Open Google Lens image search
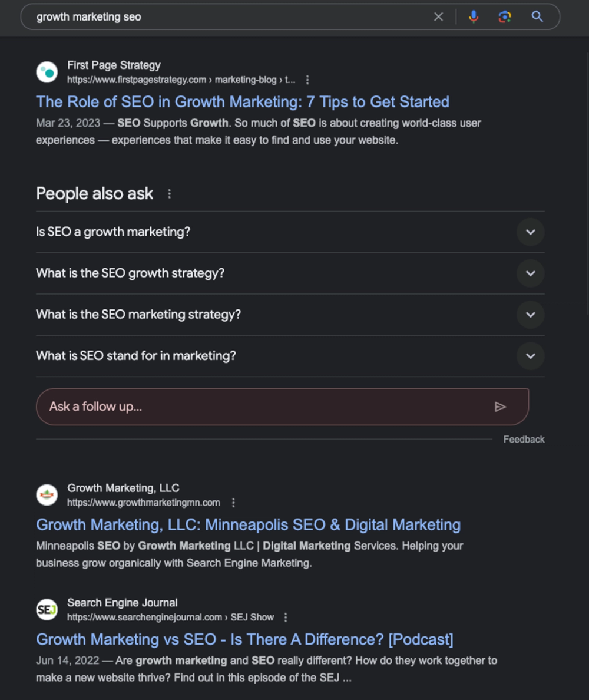This screenshot has width=589, height=700. (505, 16)
